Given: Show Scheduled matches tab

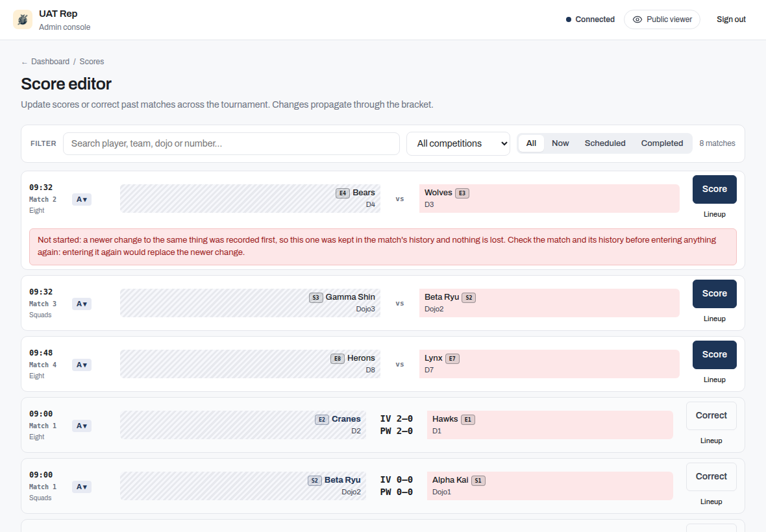Looking at the screenshot, I should [605, 143].
